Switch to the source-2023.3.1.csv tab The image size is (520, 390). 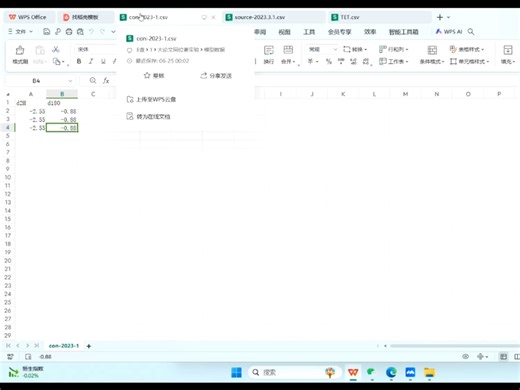pyautogui.click(x=273, y=17)
